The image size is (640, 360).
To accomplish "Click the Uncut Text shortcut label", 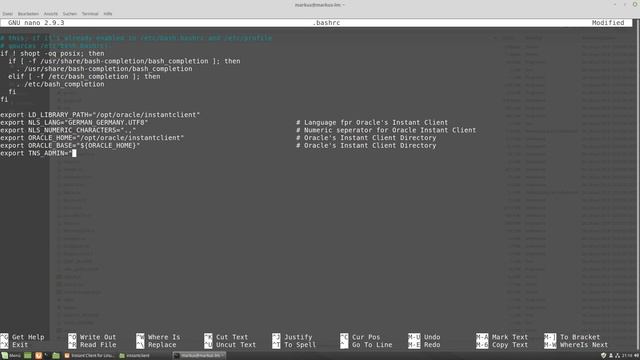I will coord(236,345).
